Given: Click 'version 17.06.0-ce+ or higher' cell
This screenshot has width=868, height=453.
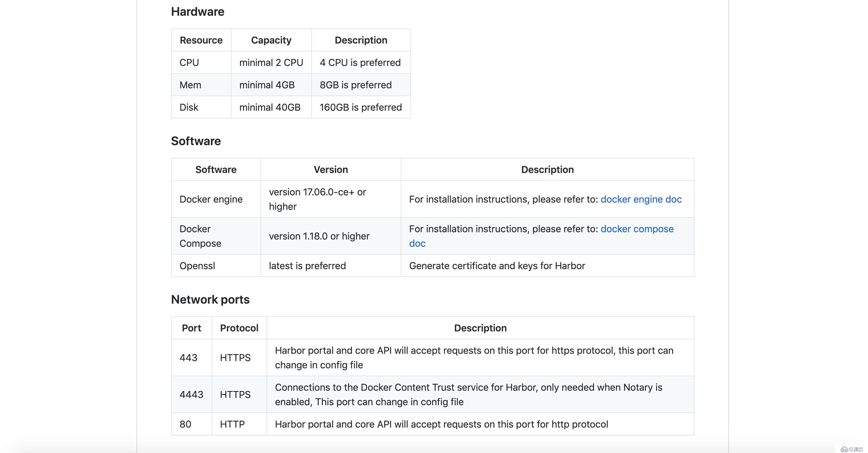Looking at the screenshot, I should (331, 199).
